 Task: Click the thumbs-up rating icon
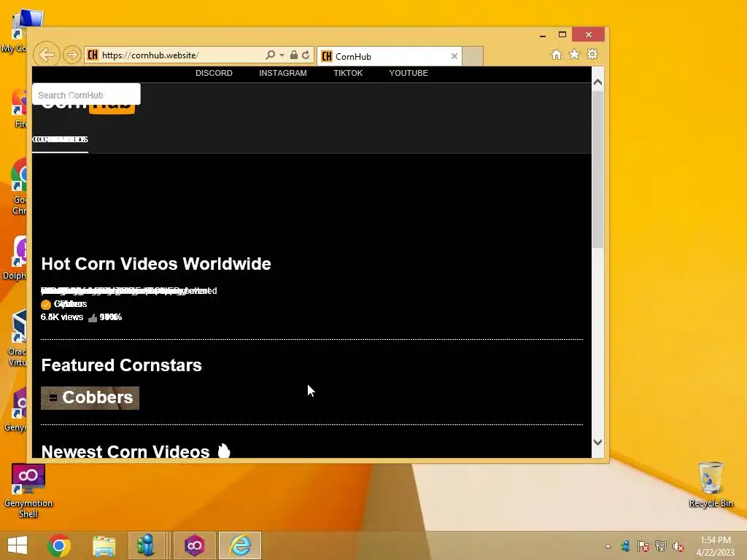coord(93,318)
